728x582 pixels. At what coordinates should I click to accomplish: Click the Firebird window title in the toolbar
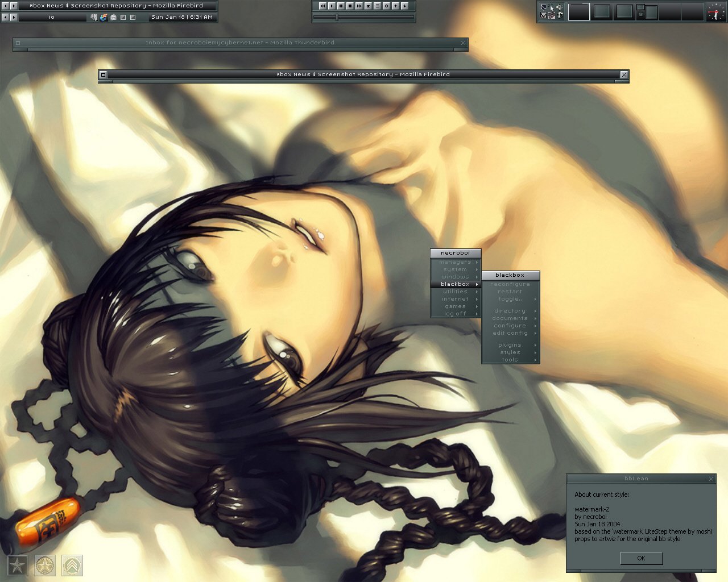[116, 6]
